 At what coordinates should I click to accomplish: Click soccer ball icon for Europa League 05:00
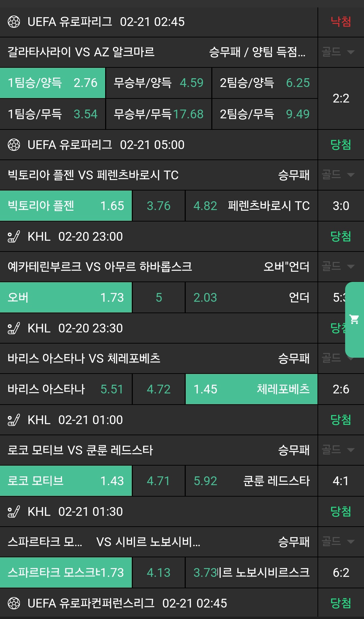[x=14, y=145]
